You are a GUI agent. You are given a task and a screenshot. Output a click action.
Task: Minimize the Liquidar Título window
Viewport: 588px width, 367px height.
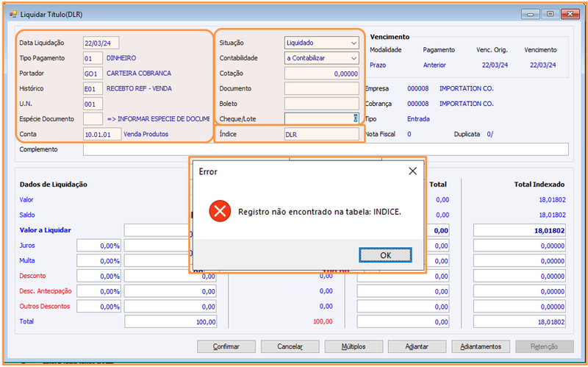pyautogui.click(x=530, y=14)
